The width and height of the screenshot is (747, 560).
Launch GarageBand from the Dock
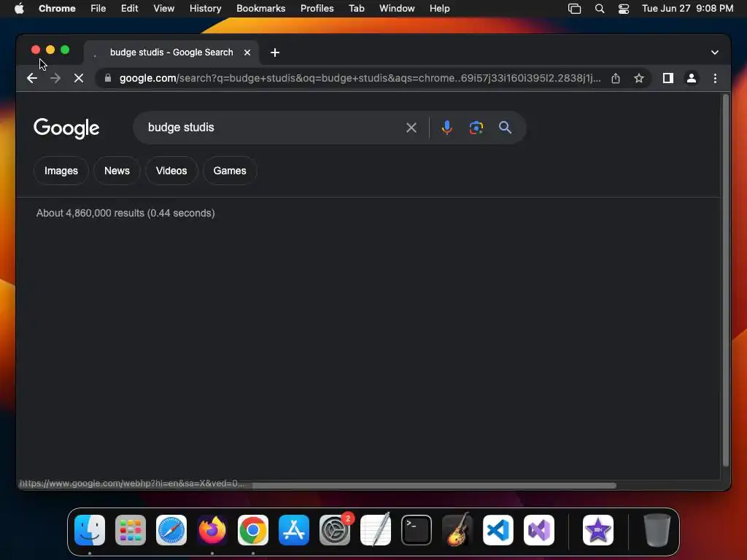coord(457,530)
